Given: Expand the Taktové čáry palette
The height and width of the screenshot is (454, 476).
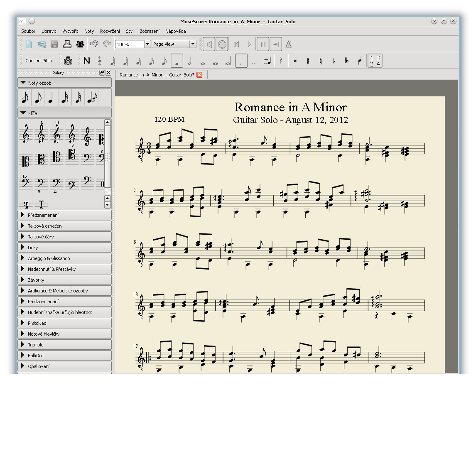Looking at the screenshot, I should (x=65, y=237).
